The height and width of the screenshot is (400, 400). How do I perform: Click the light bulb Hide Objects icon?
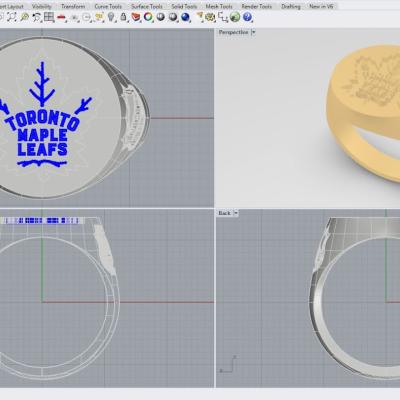111,17
